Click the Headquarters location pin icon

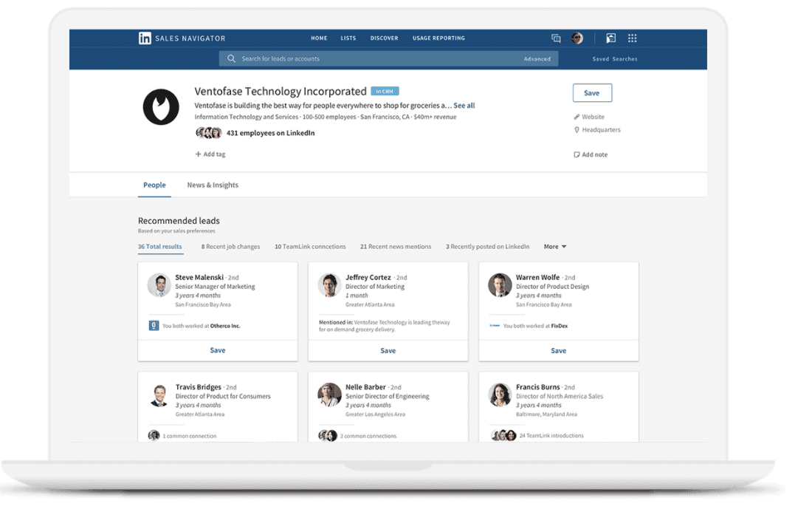[576, 129]
